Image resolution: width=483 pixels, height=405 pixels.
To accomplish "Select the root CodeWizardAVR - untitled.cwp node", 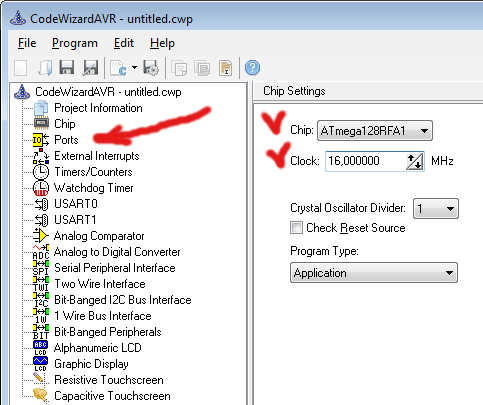I will (108, 92).
